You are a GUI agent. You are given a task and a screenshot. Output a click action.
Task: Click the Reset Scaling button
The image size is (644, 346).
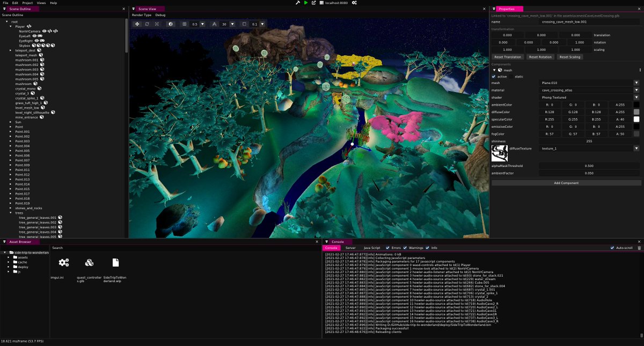coord(570,57)
